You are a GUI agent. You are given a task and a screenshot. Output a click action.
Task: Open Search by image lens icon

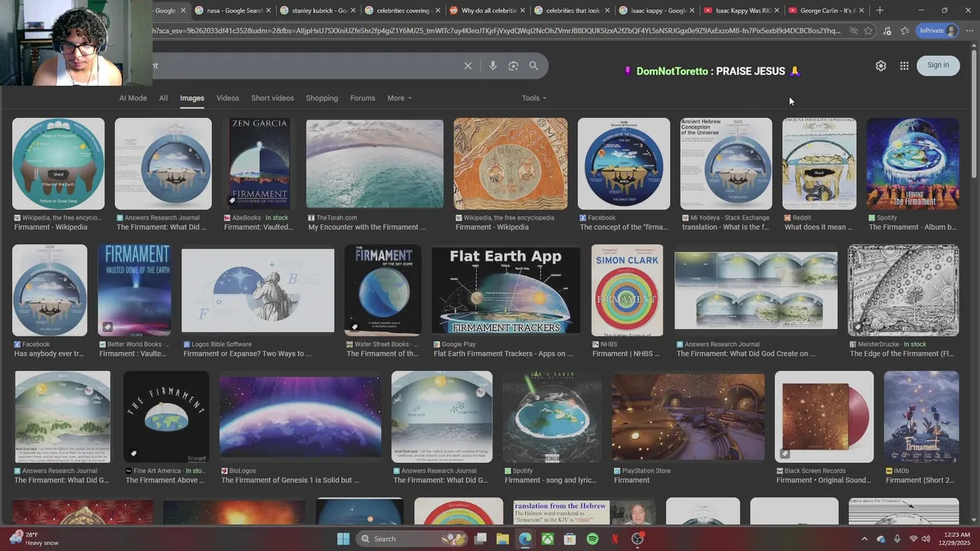tap(513, 66)
